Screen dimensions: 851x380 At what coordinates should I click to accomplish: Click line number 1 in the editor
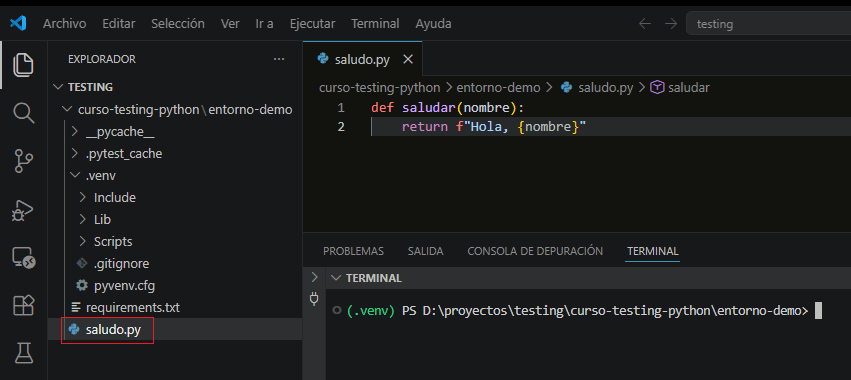[x=341, y=107]
